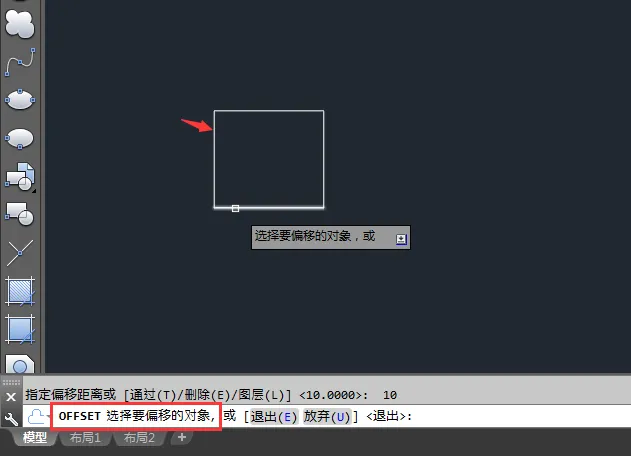The width and height of the screenshot is (631, 456).
Task: Close the command line window
Action: pyautogui.click(x=11, y=397)
